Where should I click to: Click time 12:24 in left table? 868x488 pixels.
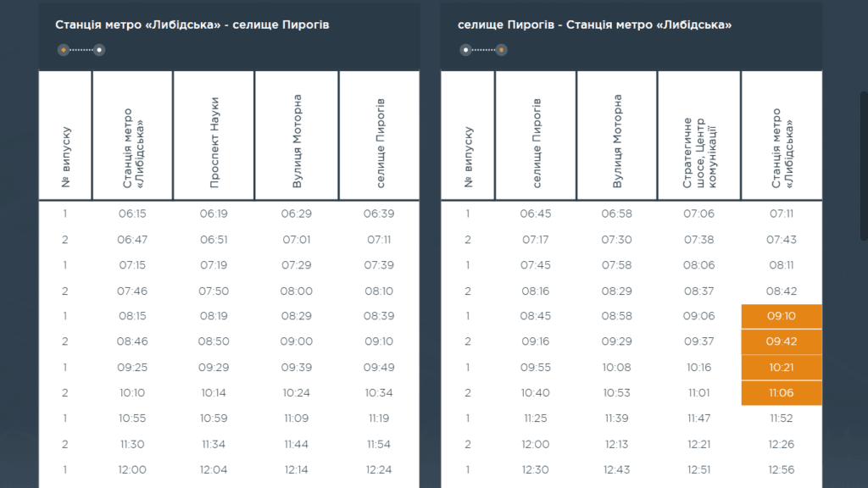(379, 469)
